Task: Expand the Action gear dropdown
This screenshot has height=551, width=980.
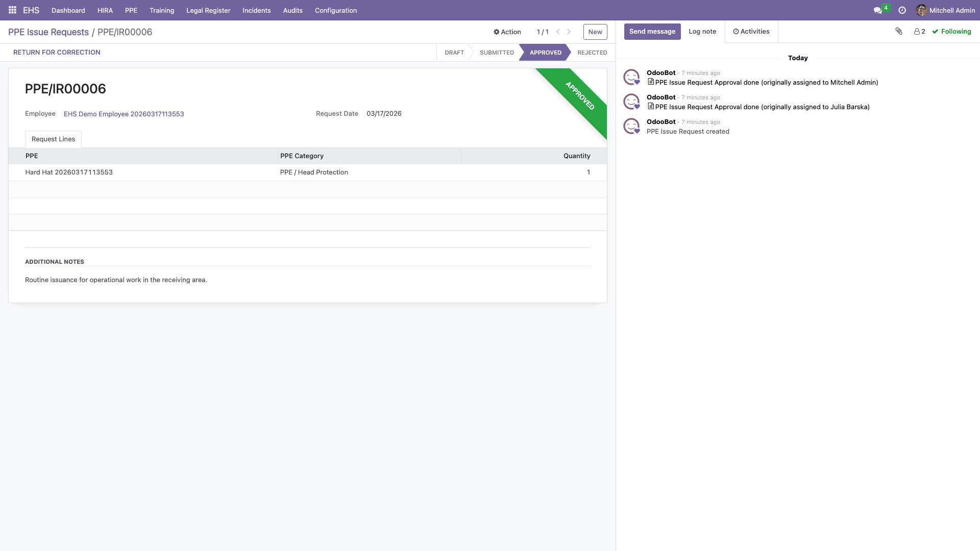Action: 507,32
